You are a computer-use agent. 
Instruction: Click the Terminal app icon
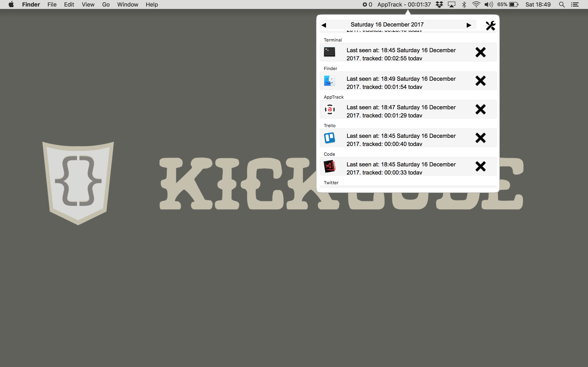click(x=330, y=52)
